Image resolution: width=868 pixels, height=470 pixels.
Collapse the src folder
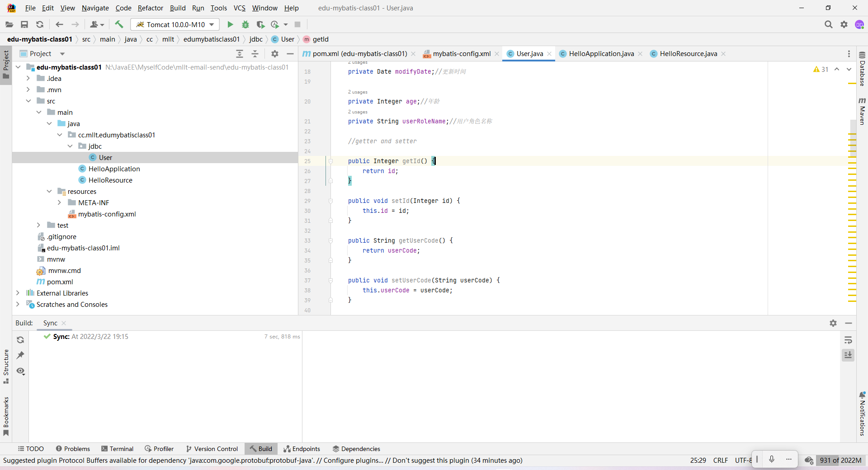[28, 101]
